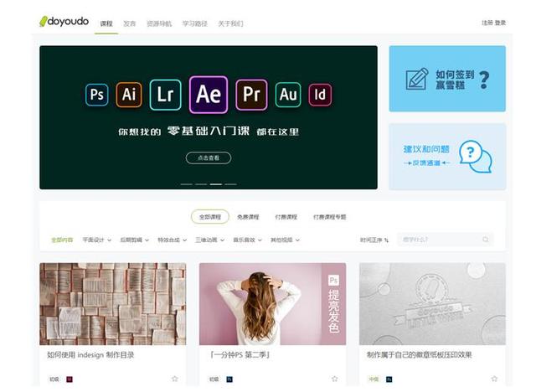Viewport: 536px width, 392px height.
Task: Click the 时间正序 sort control
Action: [374, 240]
